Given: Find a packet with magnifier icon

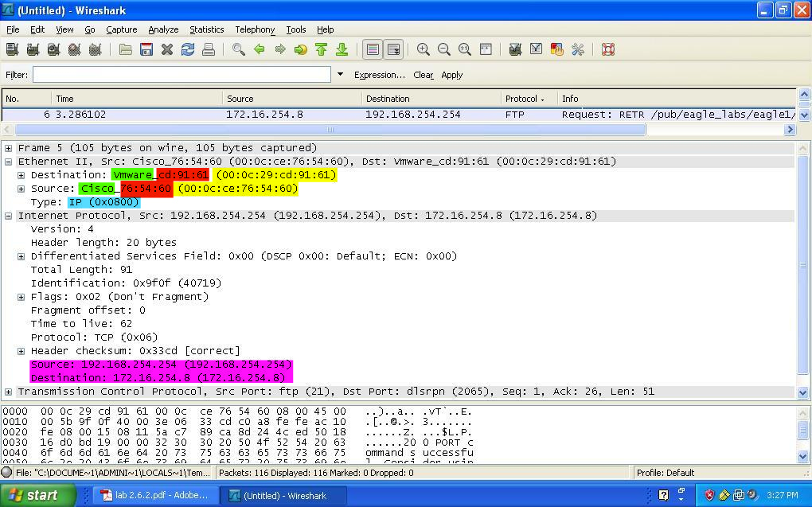Looking at the screenshot, I should 239,49.
